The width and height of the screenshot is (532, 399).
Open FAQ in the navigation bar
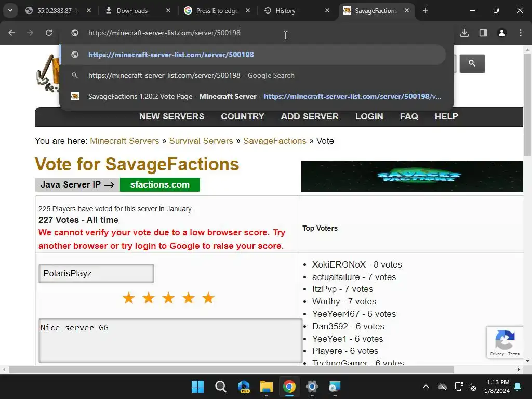click(409, 117)
